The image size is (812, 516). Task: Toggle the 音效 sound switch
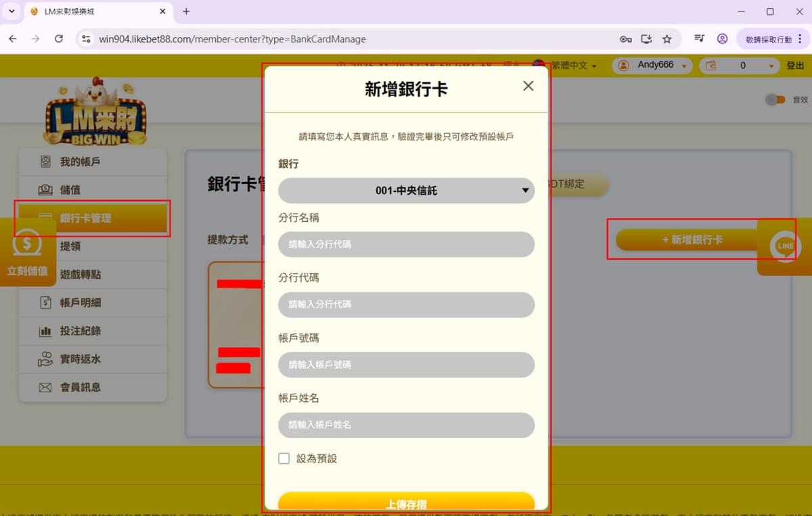click(x=775, y=99)
